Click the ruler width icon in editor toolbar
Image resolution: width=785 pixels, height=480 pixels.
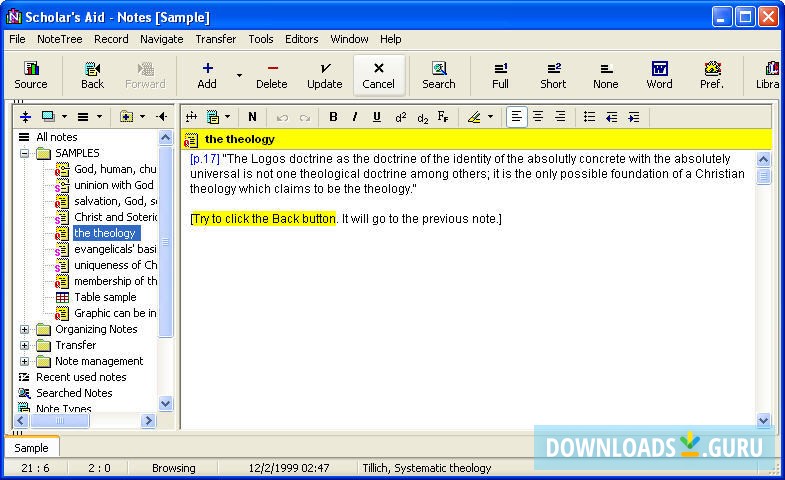[191, 117]
